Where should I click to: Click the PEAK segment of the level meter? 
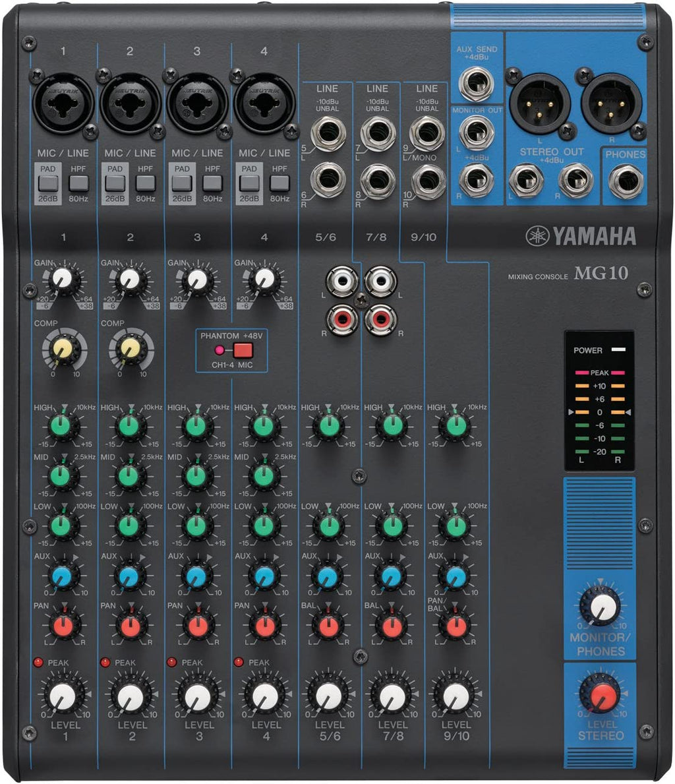599,373
